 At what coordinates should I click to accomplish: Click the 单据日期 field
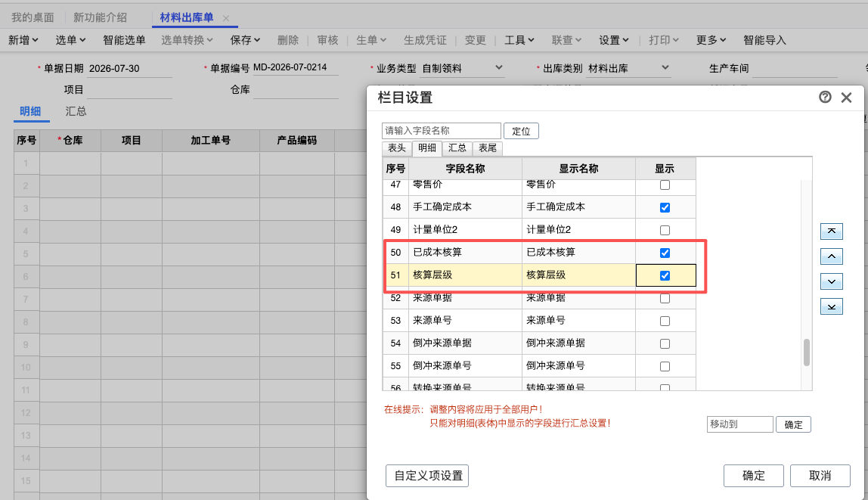click(129, 69)
